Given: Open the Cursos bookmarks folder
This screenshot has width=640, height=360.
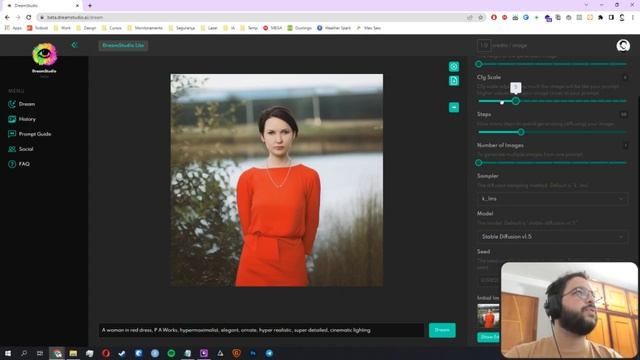Looking at the screenshot, I should coord(112,28).
